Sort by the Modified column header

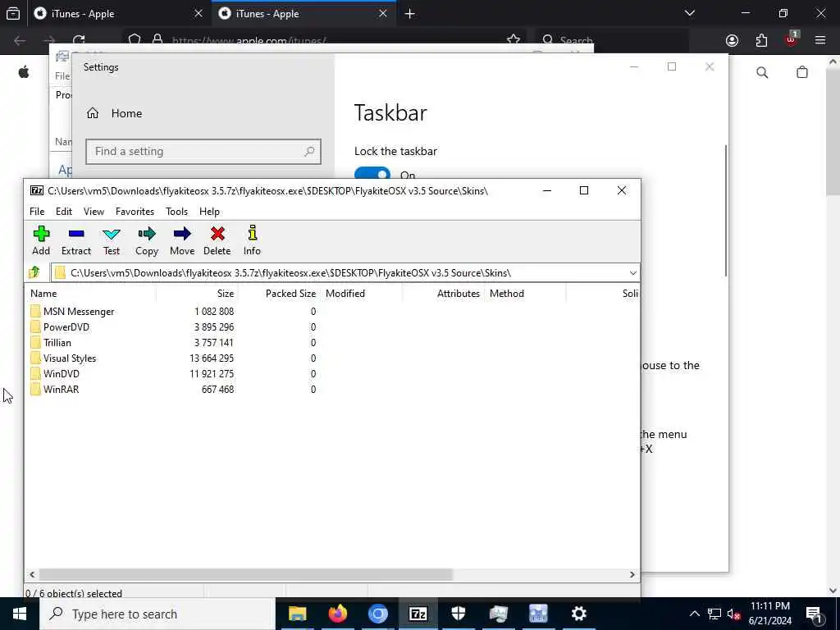[x=361, y=294]
